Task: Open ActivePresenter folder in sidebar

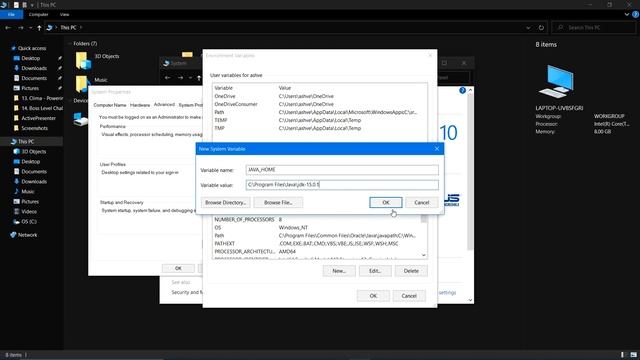Action: (38, 118)
